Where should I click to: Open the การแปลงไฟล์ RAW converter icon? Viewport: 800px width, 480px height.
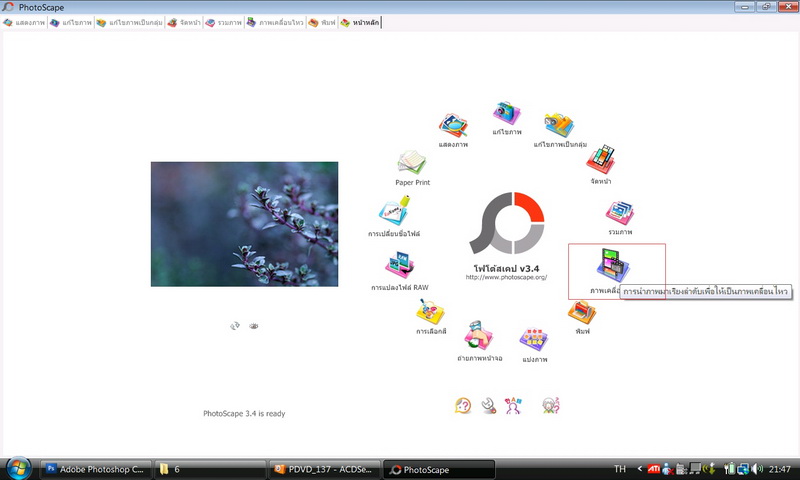tap(399, 265)
